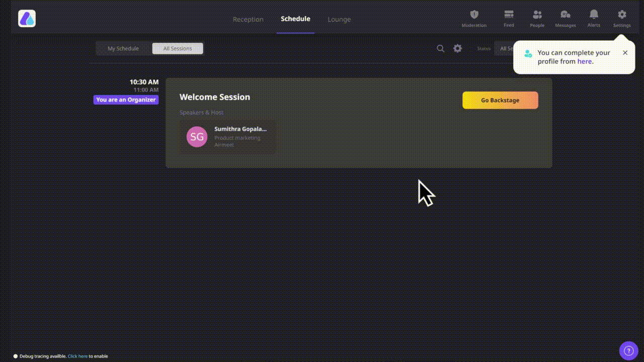Click the Welcome Session title

pos(215,97)
